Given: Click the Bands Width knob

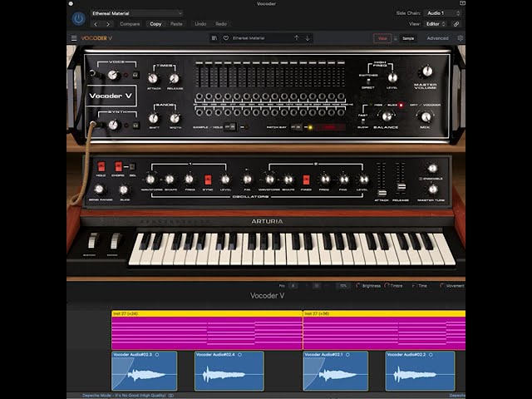Looking at the screenshot, I should point(175,118).
